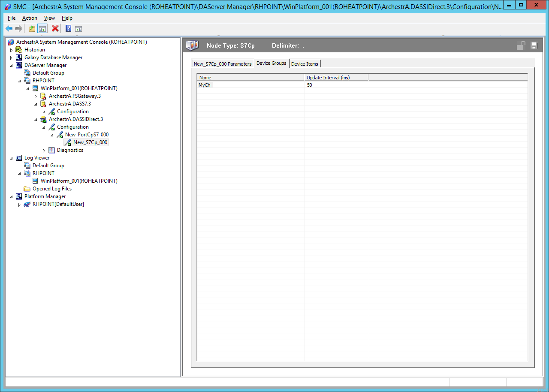Open the View menu
Viewport: 549px width, 392px height.
tap(49, 18)
